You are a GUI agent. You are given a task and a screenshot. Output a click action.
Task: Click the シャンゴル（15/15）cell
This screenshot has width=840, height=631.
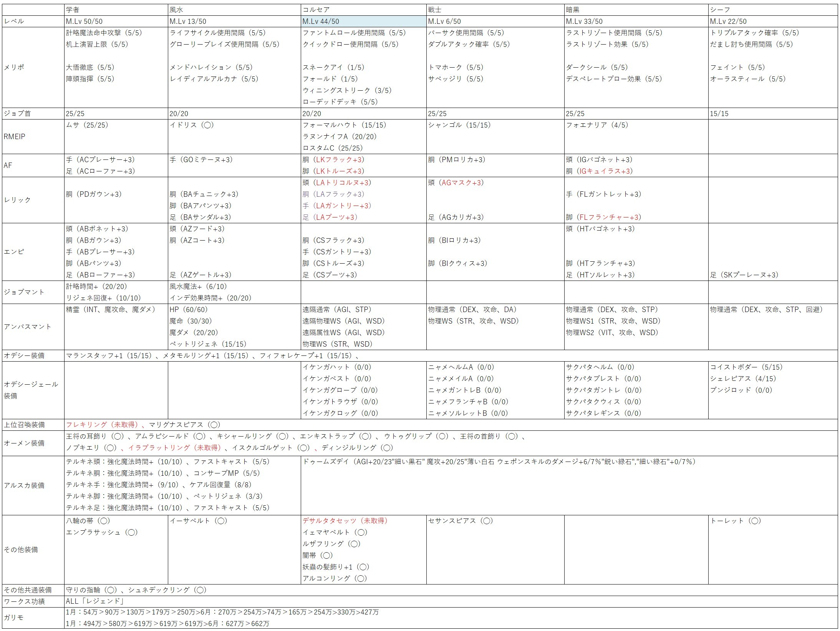click(459, 125)
